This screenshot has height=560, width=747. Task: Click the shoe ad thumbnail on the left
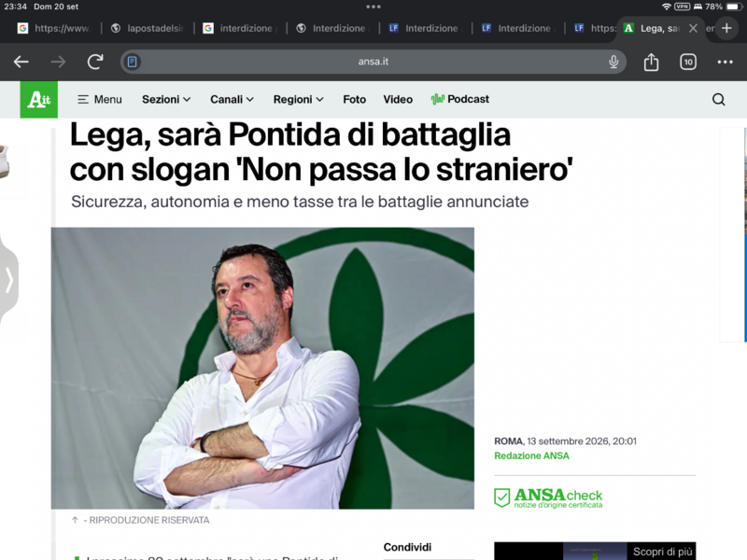tap(6, 161)
